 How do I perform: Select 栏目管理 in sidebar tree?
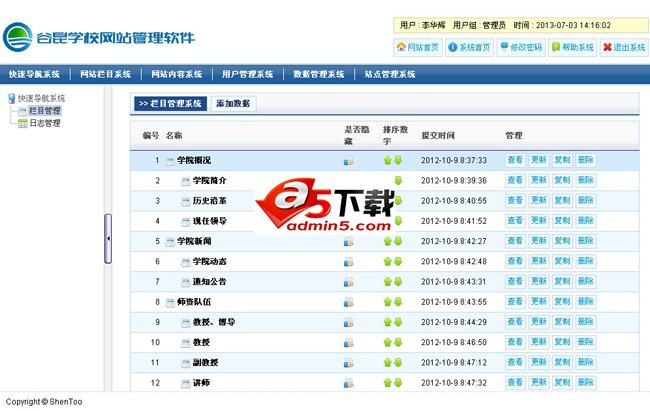pyautogui.click(x=45, y=111)
